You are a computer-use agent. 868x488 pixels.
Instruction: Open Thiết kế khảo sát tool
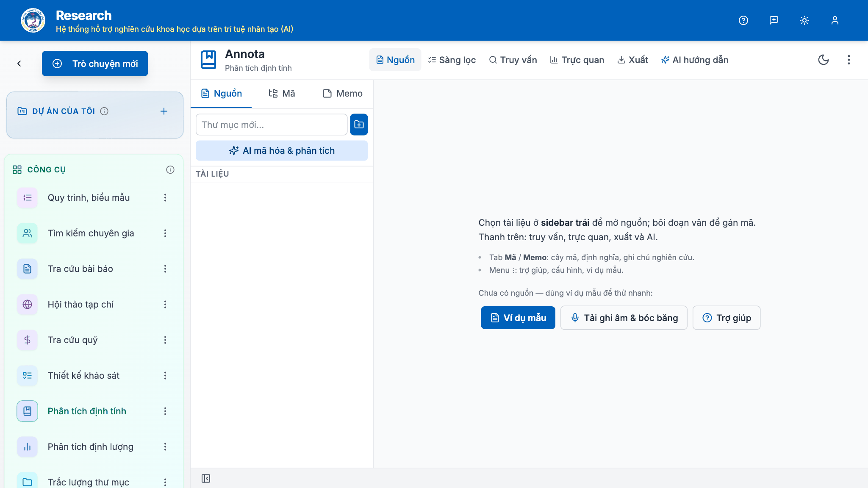tap(83, 375)
